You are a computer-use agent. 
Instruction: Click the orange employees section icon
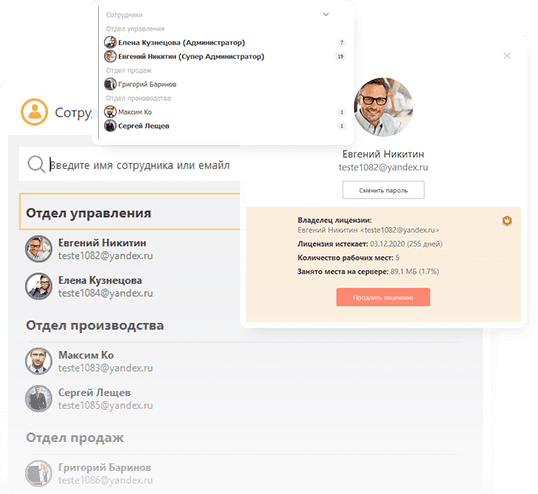pyautogui.click(x=34, y=112)
